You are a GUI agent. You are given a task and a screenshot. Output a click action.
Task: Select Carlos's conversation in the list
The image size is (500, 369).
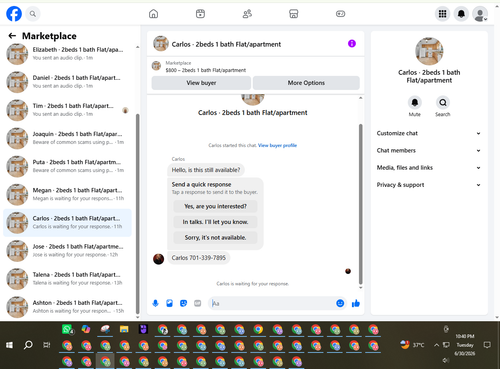coord(67,222)
